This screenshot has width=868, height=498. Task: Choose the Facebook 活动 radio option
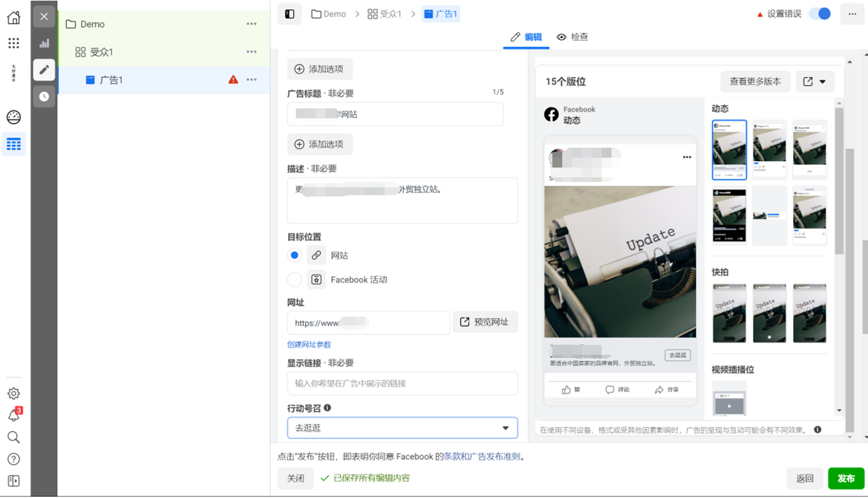(x=294, y=279)
